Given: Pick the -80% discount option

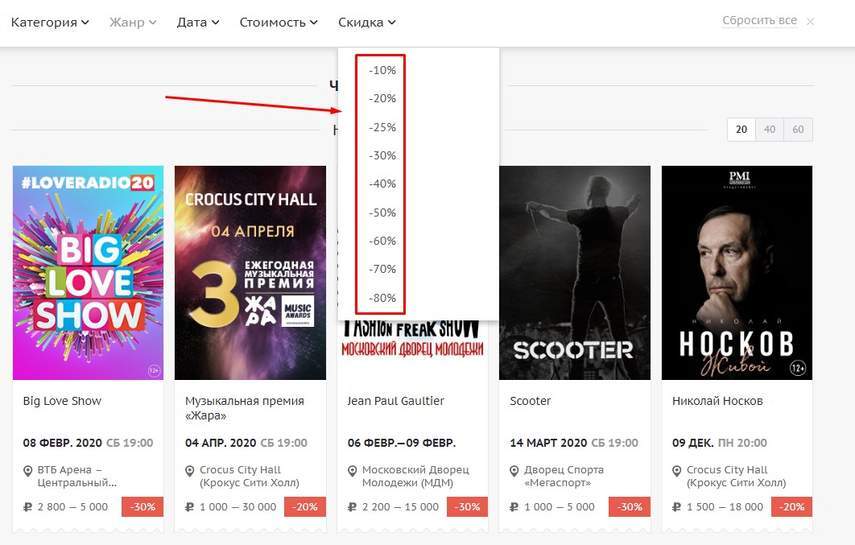Looking at the screenshot, I should click(x=382, y=298).
